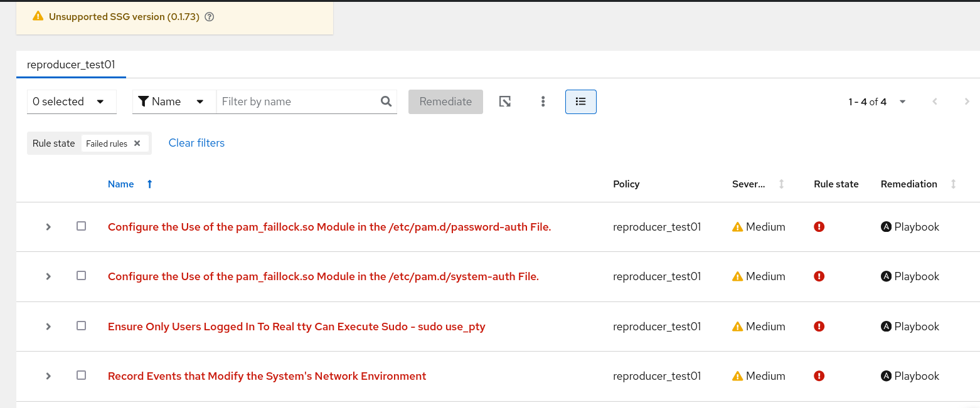The width and height of the screenshot is (980, 408).
Task: Check the password-auth pam_faillock rule checkbox
Action: pyautogui.click(x=81, y=226)
